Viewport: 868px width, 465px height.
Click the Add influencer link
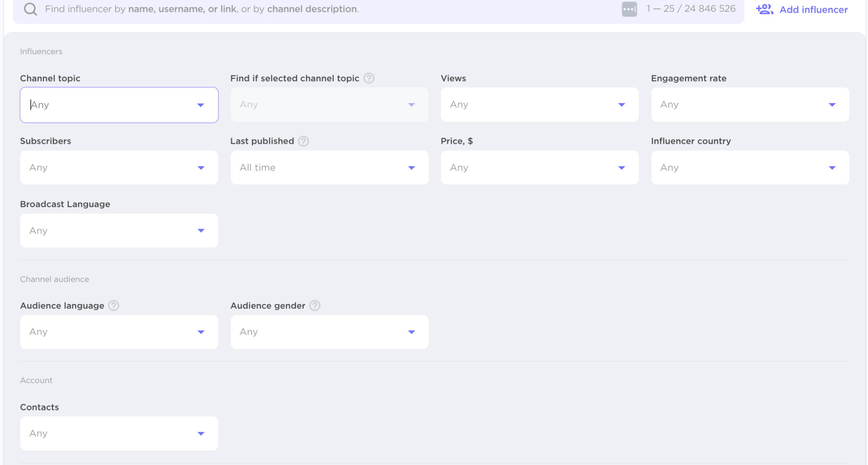813,9
